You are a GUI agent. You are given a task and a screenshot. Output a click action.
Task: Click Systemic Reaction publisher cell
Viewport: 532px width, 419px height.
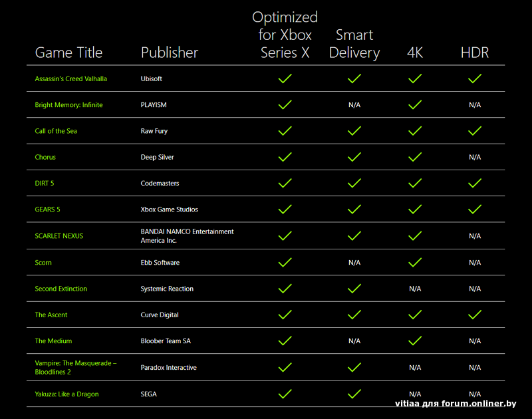coord(167,289)
